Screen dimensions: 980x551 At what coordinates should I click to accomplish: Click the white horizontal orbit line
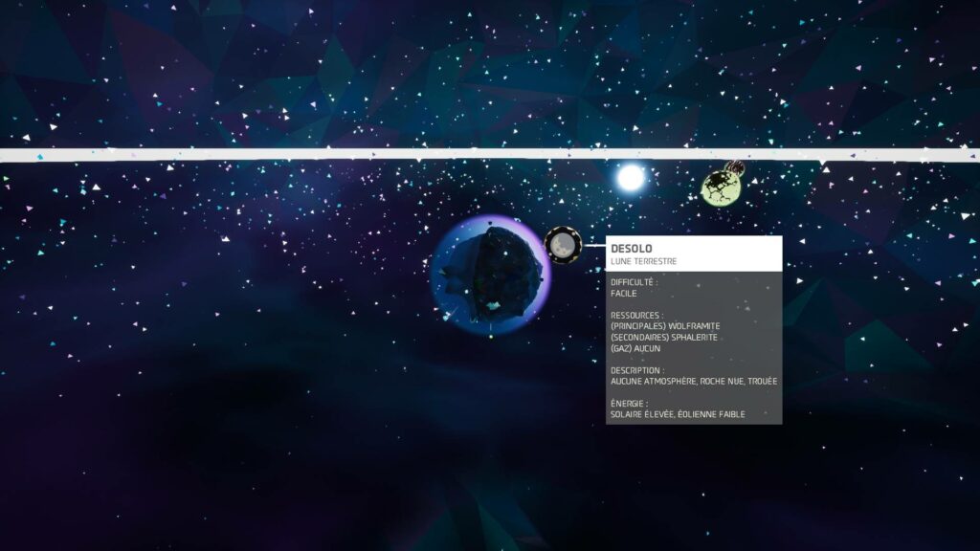tap(287, 154)
